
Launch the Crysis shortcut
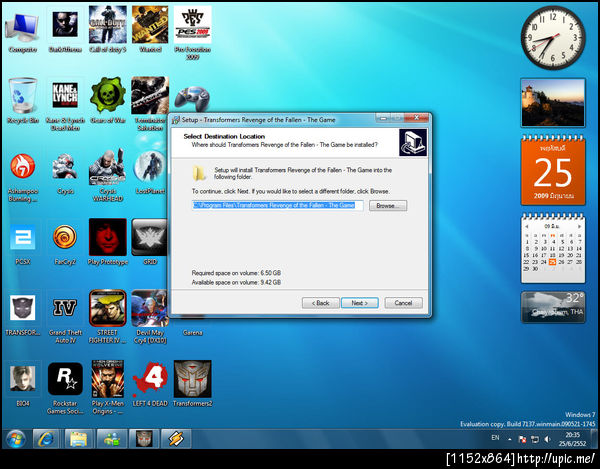(x=65, y=174)
